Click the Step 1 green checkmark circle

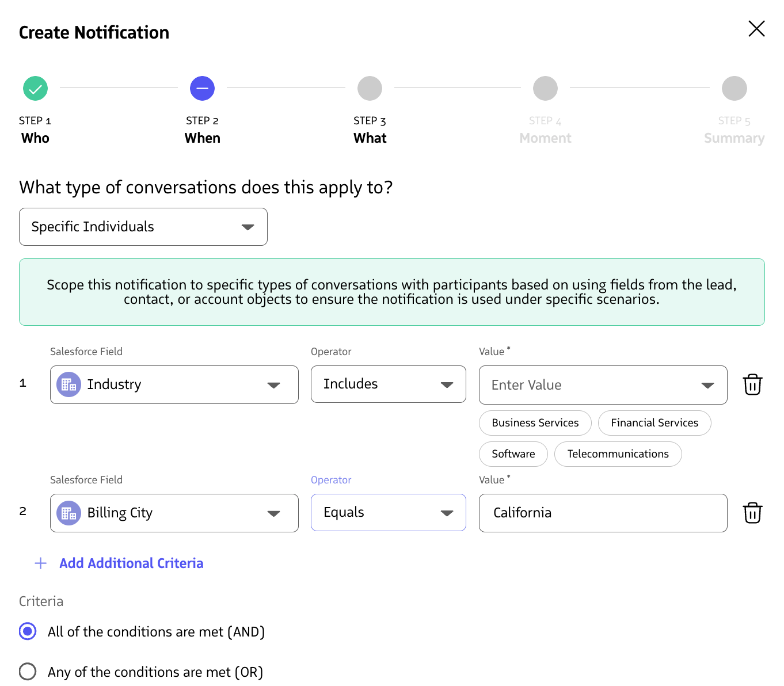point(35,89)
